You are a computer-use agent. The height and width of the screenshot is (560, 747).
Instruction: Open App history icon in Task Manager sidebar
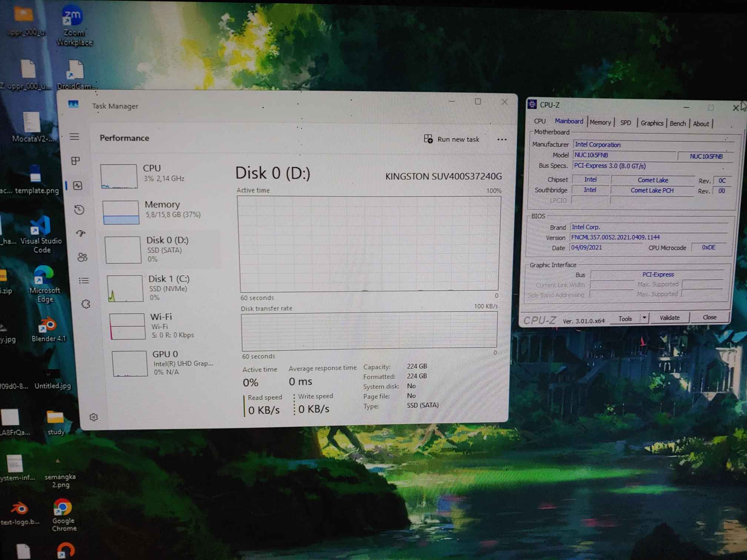[79, 210]
